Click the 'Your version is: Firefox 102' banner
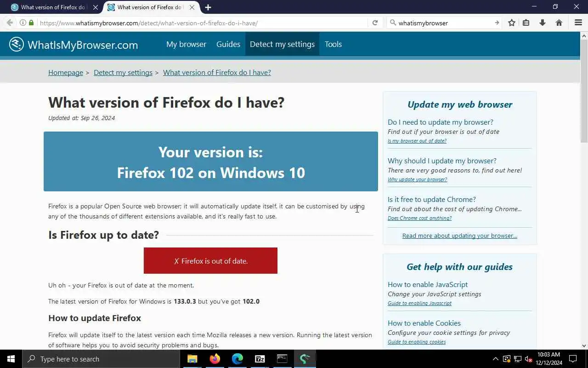 point(211,161)
